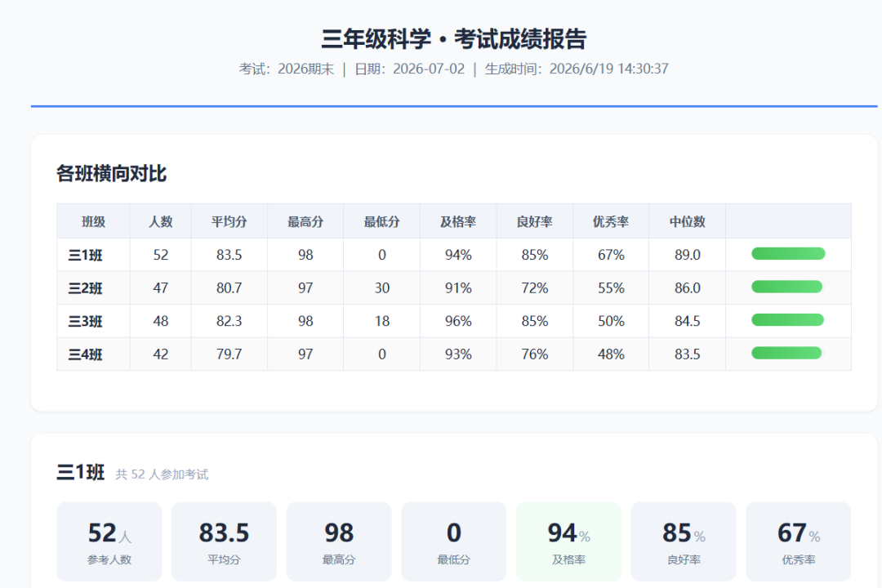Image resolution: width=882 pixels, height=588 pixels.
Task: Click average score 79.7 in 三4班 row
Action: click(x=229, y=354)
